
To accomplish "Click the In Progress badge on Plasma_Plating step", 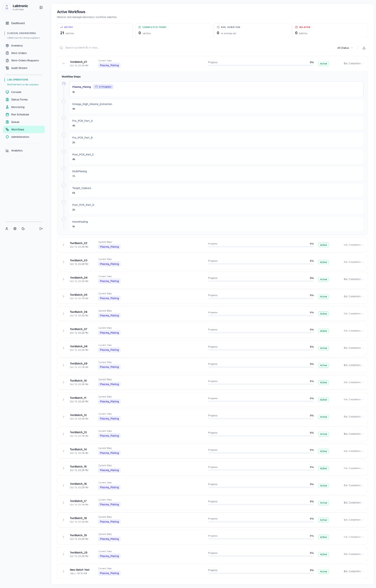I will (103, 87).
